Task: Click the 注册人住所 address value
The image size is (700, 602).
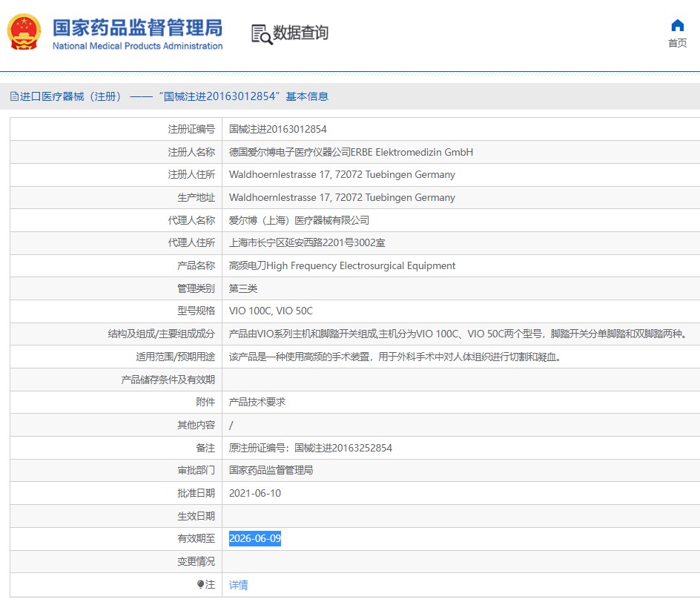Action: coord(342,174)
